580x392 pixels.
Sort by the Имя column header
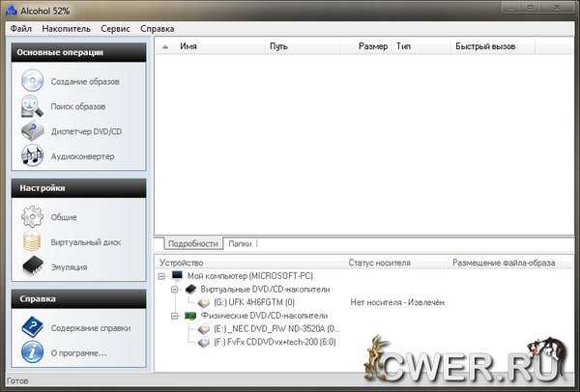point(219,46)
